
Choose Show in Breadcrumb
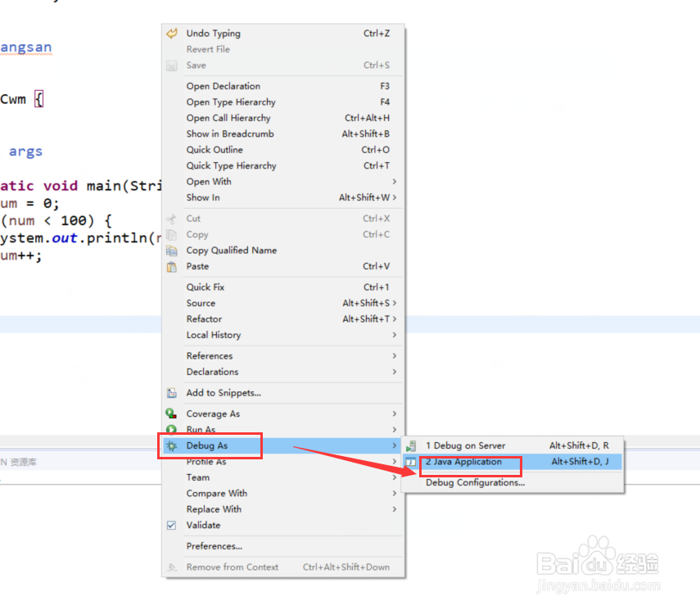pos(283,134)
